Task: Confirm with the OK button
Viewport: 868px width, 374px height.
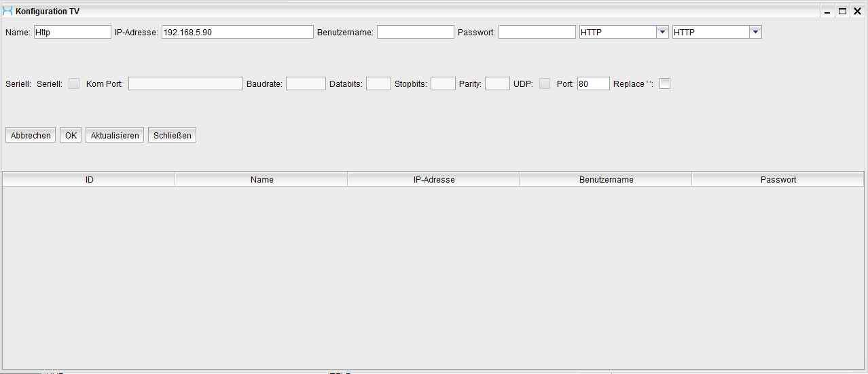Action: [71, 135]
